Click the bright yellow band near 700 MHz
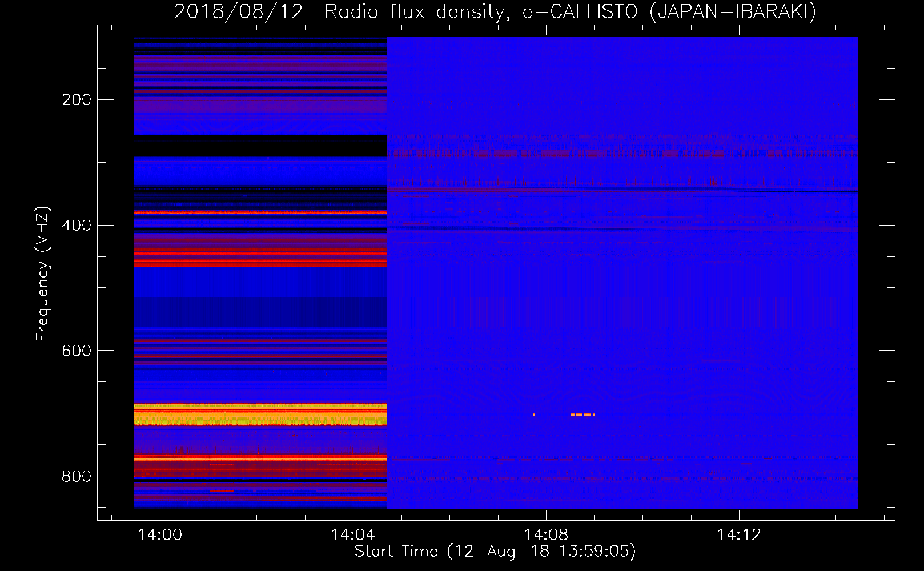 260,414
